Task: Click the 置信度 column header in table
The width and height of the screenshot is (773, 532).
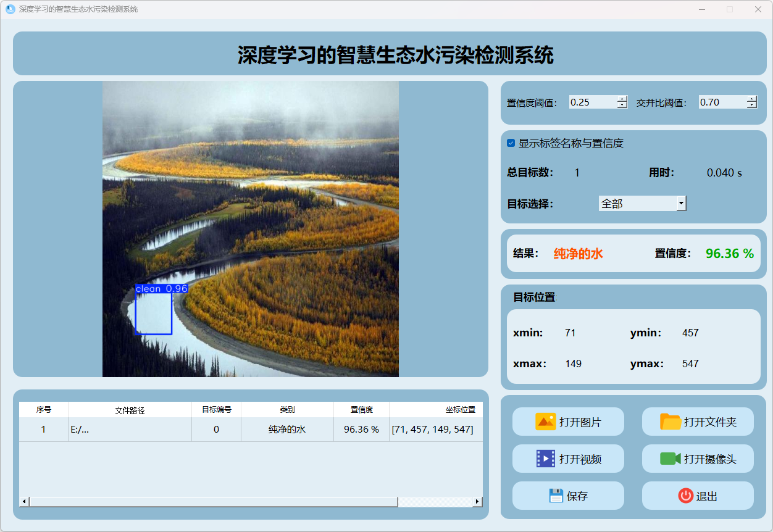Action: click(x=361, y=410)
